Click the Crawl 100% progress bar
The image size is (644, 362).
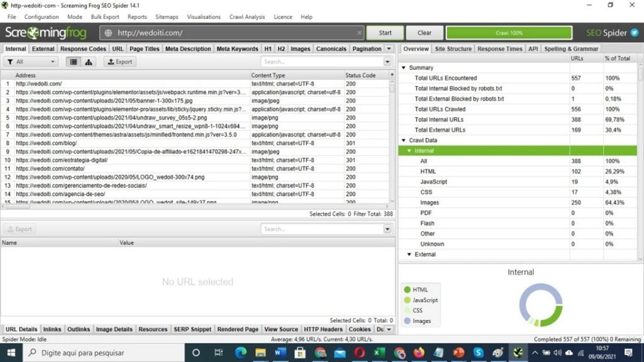click(509, 33)
